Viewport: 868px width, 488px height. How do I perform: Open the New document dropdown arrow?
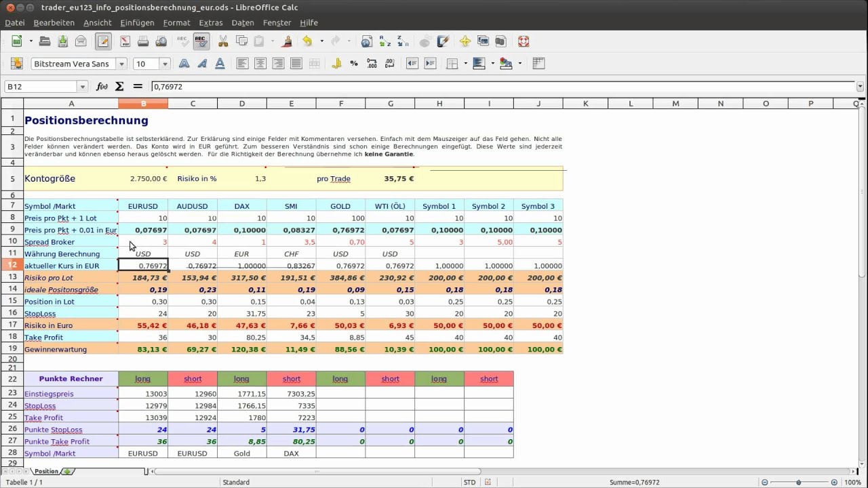(31, 41)
